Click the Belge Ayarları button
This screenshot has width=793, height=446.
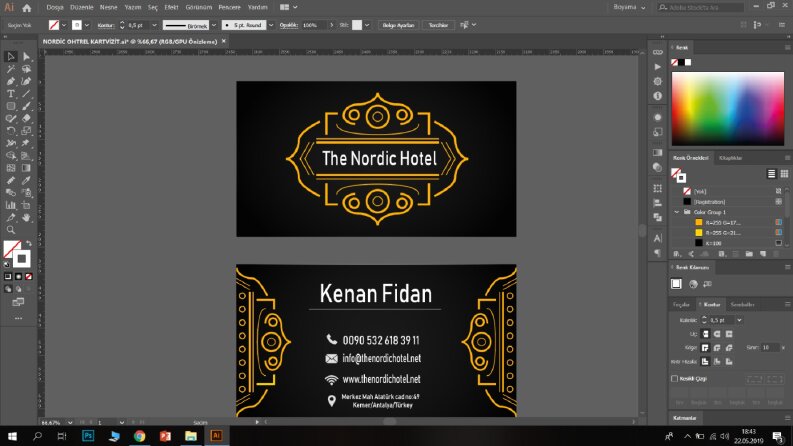399,25
